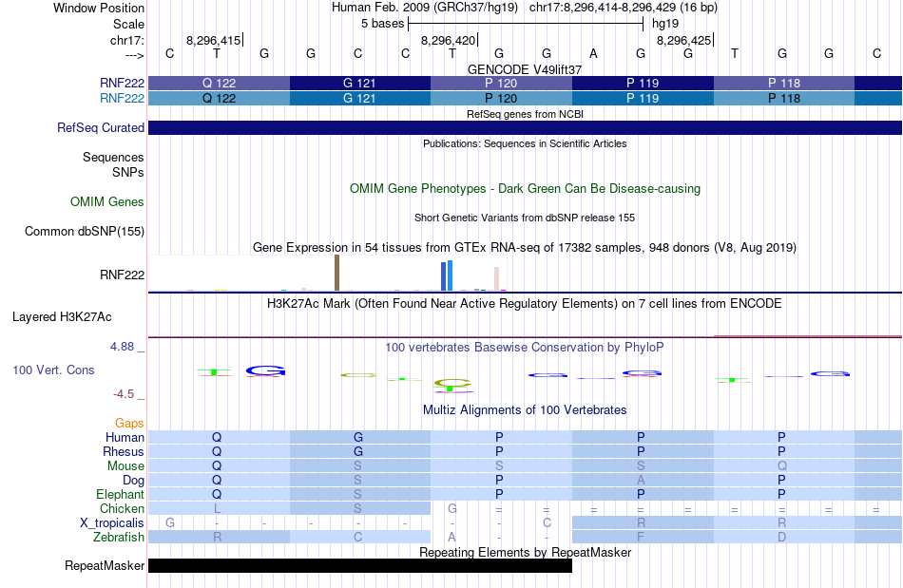Click the ---> sequence direction arrow
This screenshot has width=903, height=588.
[x=134, y=55]
